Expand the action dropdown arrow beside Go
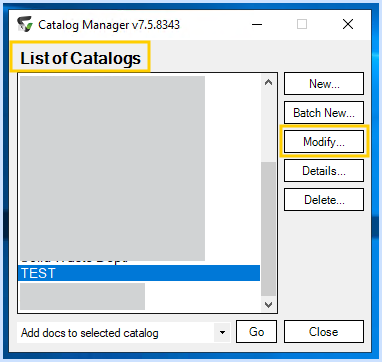This screenshot has width=382, height=362. (222, 332)
